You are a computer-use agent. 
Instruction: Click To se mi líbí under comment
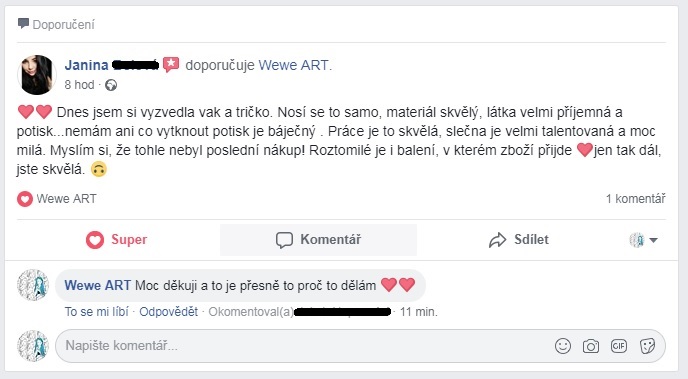pyautogui.click(x=97, y=312)
